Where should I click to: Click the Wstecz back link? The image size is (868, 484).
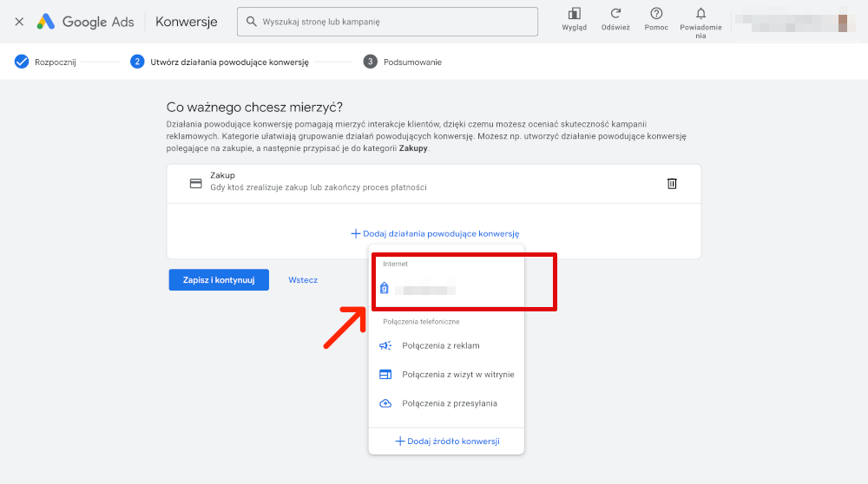(x=303, y=280)
